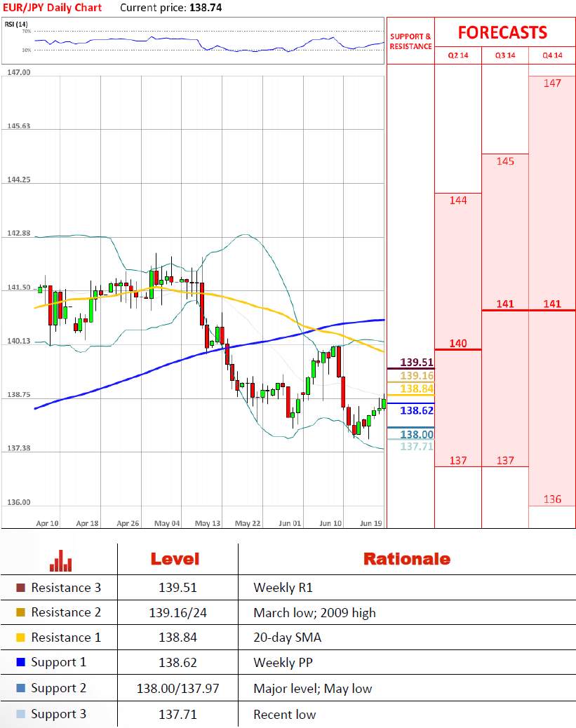The image size is (576, 728).
Task: Click the 138.00 support label beside chart
Action: [x=417, y=435]
